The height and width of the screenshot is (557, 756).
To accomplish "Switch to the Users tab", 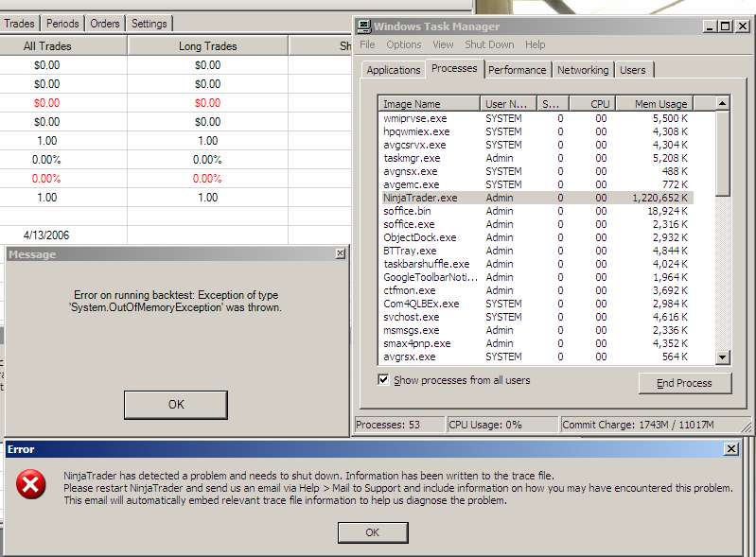I will [633, 70].
